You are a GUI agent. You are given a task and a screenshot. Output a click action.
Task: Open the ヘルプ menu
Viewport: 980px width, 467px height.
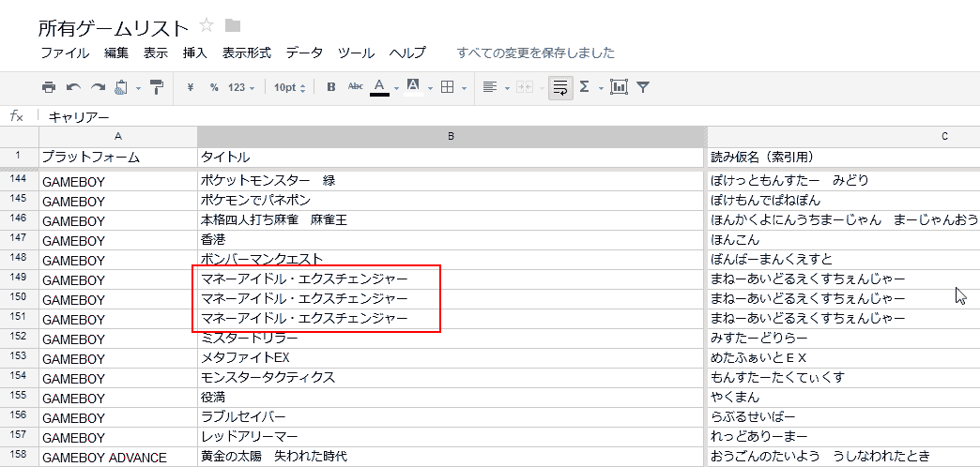pyautogui.click(x=407, y=53)
